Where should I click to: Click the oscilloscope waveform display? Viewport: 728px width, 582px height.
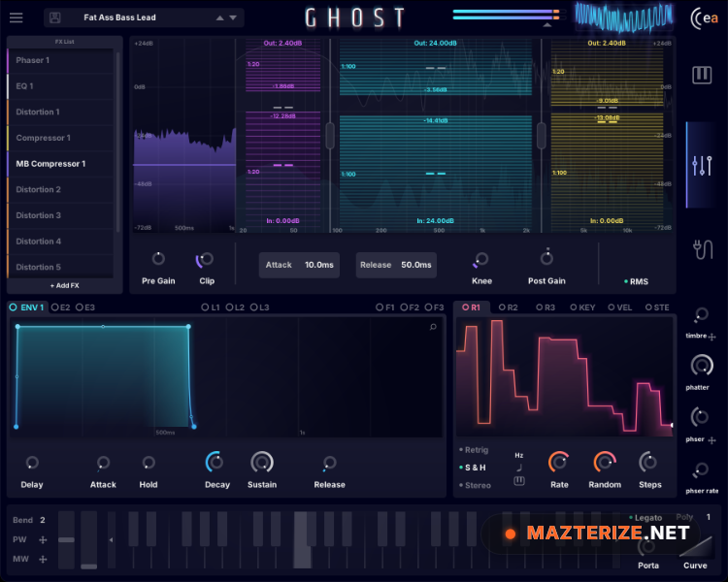click(624, 17)
